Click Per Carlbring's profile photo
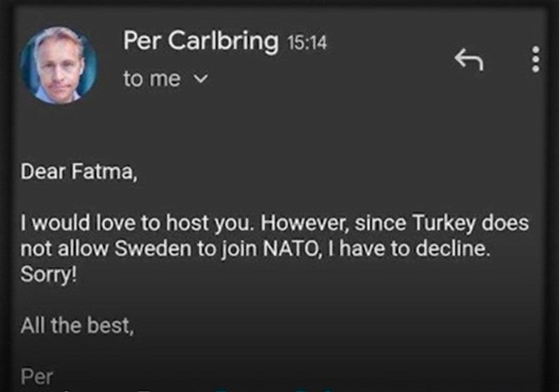 pyautogui.click(x=58, y=65)
